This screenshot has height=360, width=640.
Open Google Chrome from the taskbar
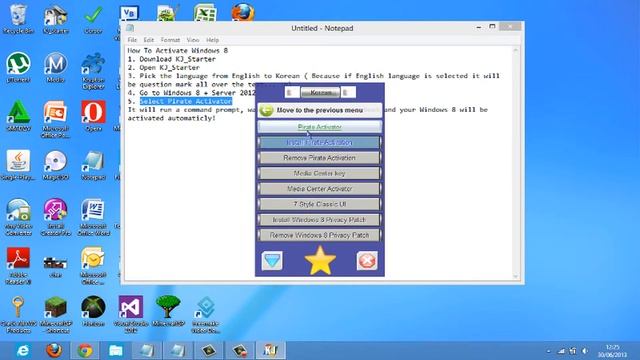(85, 351)
